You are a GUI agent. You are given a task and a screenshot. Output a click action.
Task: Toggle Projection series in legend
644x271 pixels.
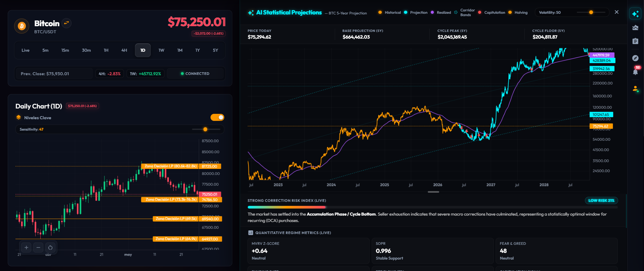pyautogui.click(x=416, y=12)
